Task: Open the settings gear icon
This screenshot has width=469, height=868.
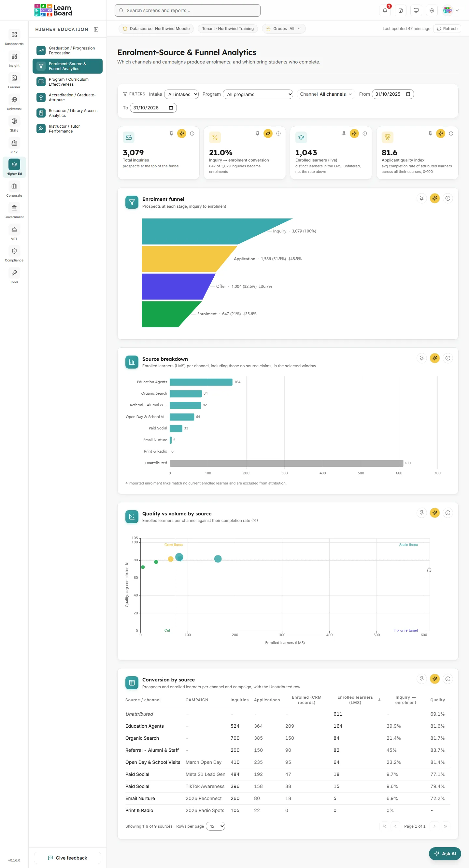Action: (432, 10)
